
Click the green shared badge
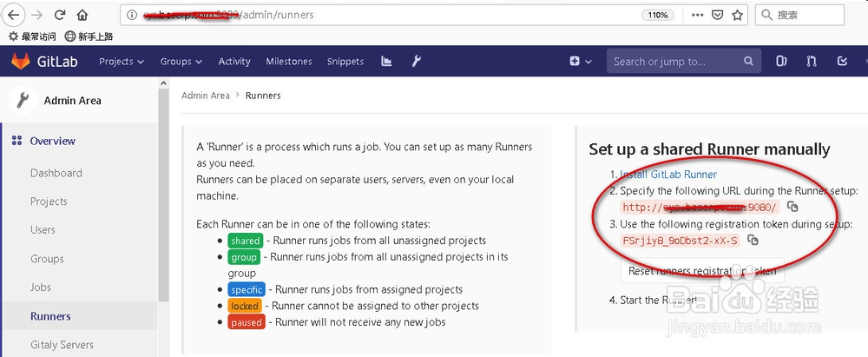point(246,241)
